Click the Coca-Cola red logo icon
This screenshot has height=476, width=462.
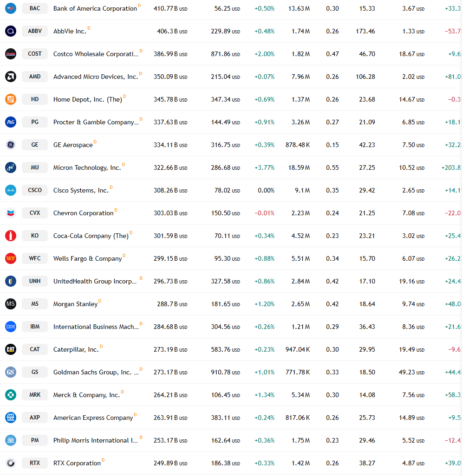11,236
